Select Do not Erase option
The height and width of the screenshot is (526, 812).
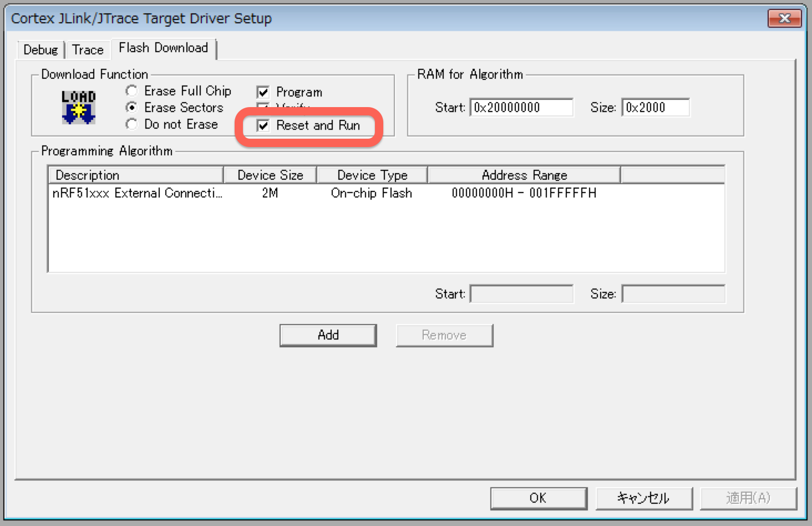point(132,124)
